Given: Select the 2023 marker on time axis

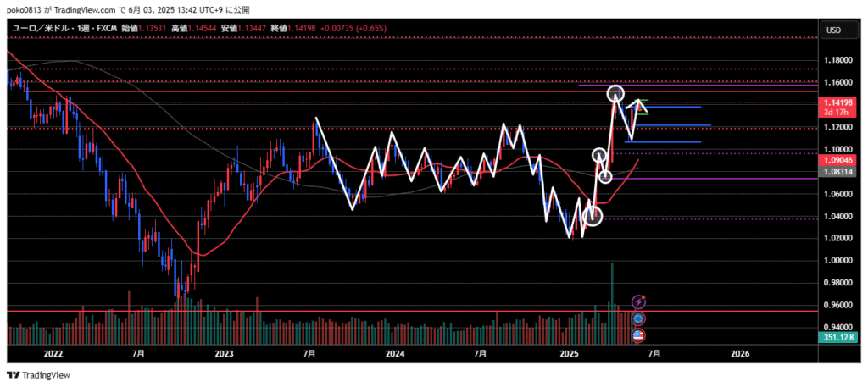Looking at the screenshot, I should [x=223, y=352].
